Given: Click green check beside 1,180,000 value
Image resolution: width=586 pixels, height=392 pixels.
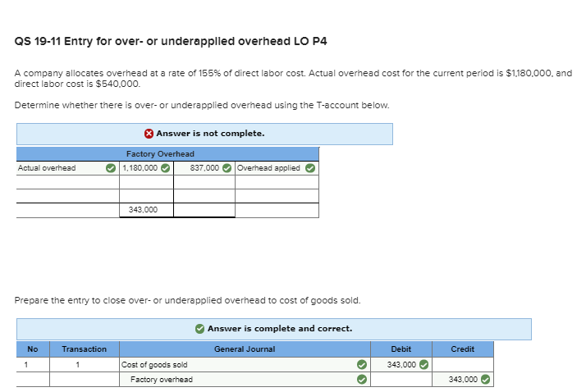Looking at the screenshot, I should 165,168.
